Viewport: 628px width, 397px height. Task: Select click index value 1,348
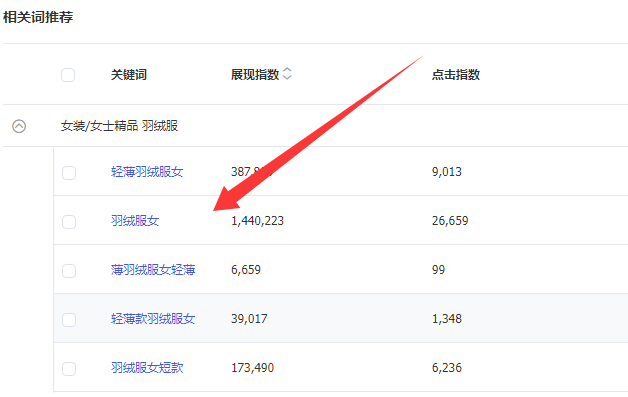click(447, 319)
